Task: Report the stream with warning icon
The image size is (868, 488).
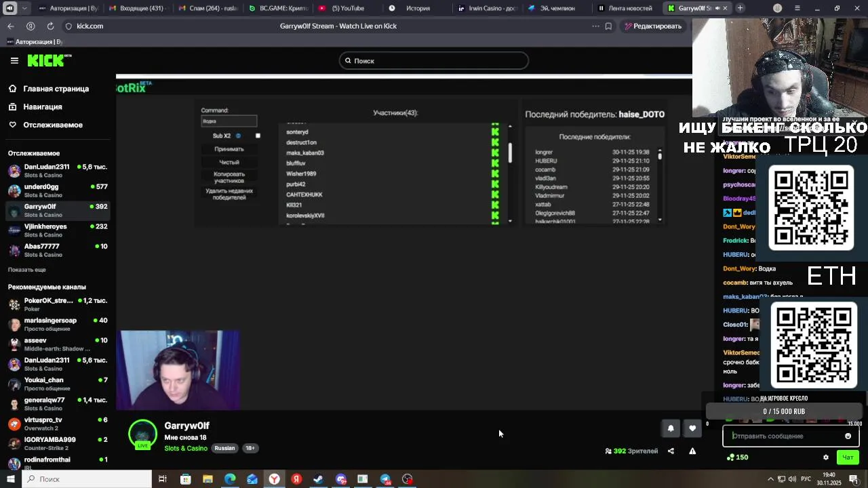Action: click(x=692, y=451)
